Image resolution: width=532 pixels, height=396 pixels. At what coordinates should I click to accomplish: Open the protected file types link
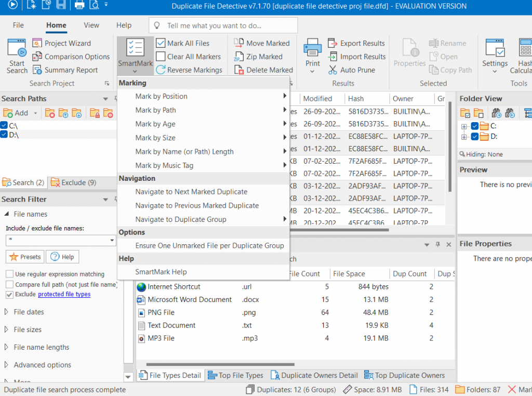(x=64, y=294)
